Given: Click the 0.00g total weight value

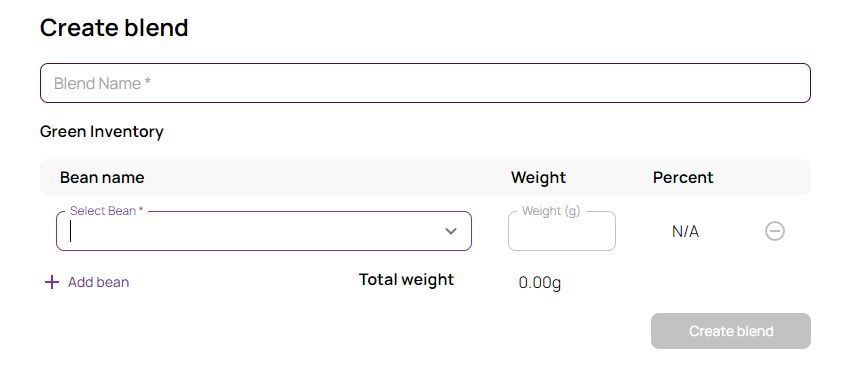Looking at the screenshot, I should [x=540, y=283].
